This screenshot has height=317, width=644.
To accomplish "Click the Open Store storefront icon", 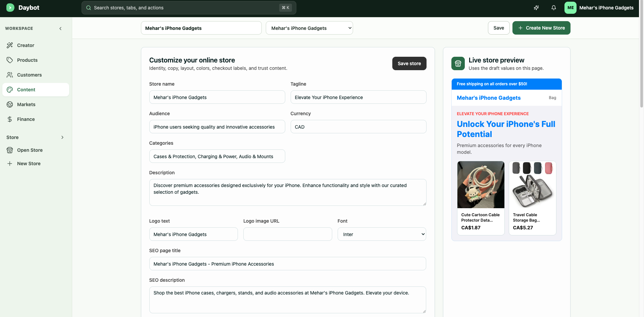I will point(10,150).
